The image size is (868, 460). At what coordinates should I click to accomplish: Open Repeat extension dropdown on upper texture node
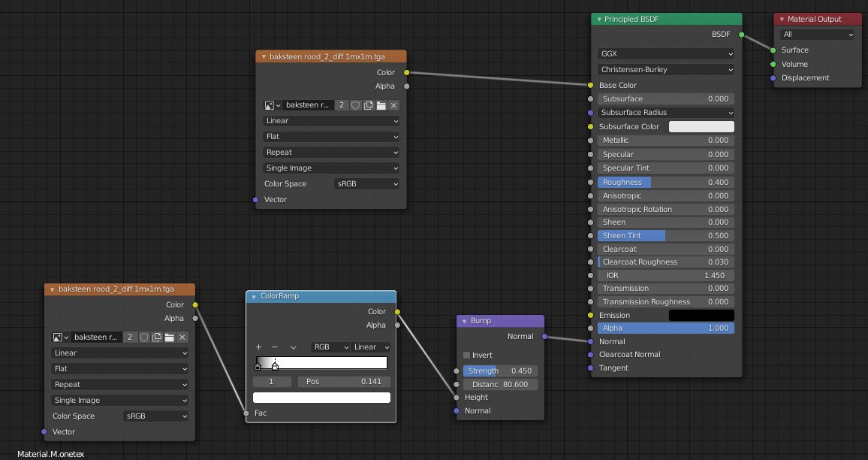click(331, 153)
